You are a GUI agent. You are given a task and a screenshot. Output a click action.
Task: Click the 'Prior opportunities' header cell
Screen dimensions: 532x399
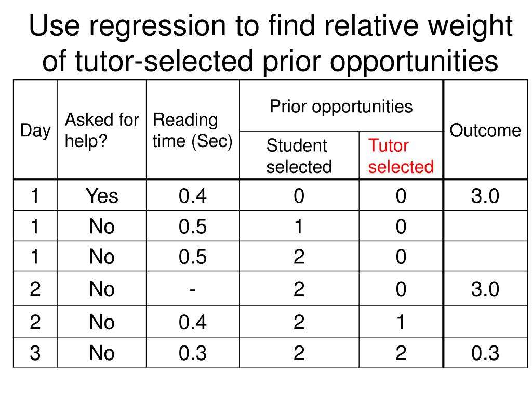click(x=341, y=106)
